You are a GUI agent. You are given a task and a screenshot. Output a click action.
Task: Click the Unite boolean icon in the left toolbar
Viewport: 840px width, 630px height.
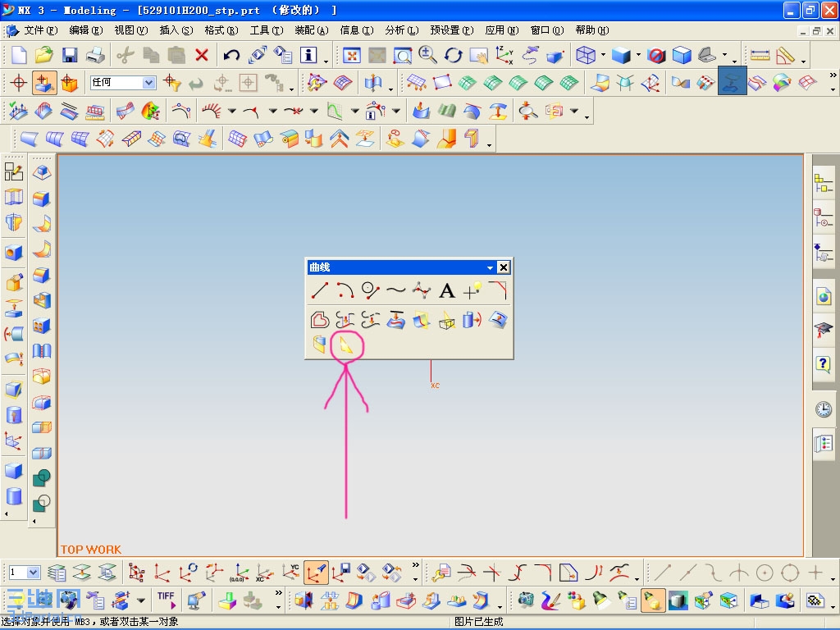coord(41,477)
